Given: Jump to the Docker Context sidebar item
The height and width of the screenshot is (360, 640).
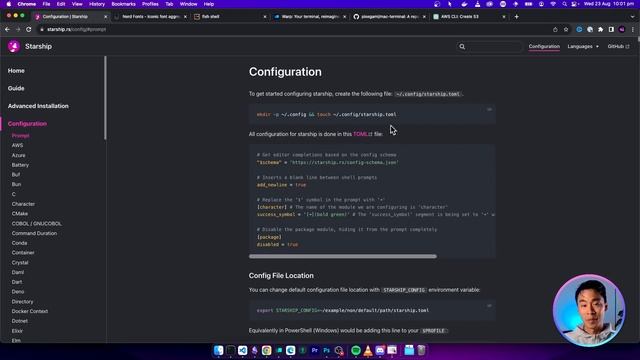Looking at the screenshot, I should (x=30, y=311).
